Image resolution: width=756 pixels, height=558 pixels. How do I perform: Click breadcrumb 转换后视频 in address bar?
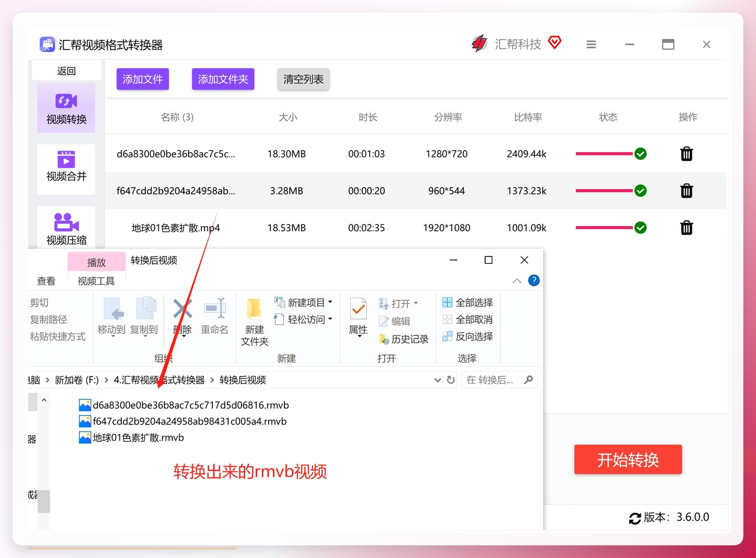click(243, 380)
